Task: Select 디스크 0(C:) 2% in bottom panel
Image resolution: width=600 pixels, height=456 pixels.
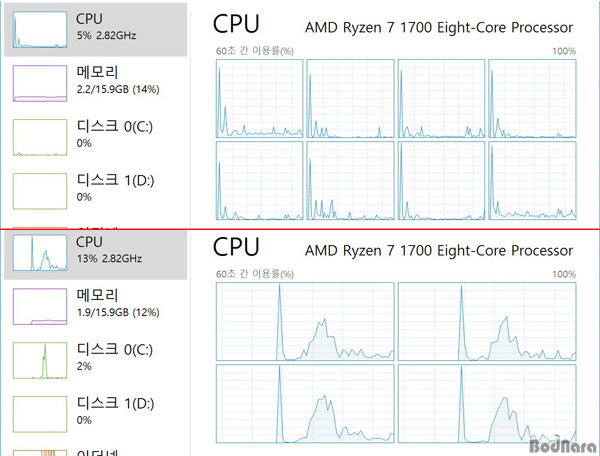Action: (96, 360)
